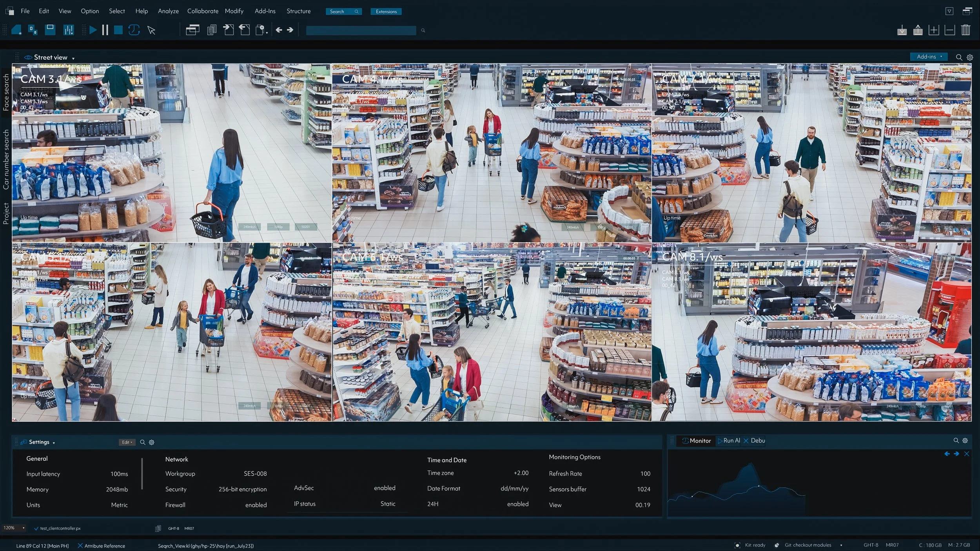980x551 pixels.
Task: Open the levels equalizer icon
Action: pyautogui.click(x=69, y=30)
